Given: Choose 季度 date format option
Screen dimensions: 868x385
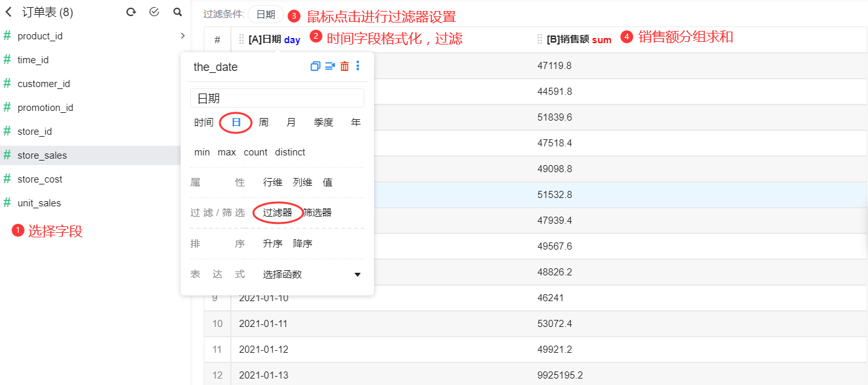Looking at the screenshot, I should [x=324, y=122].
